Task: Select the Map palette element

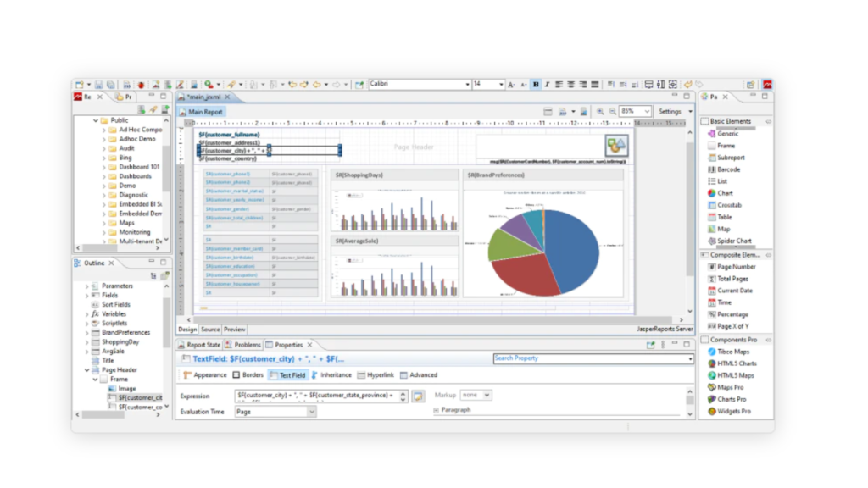Action: pyautogui.click(x=719, y=229)
